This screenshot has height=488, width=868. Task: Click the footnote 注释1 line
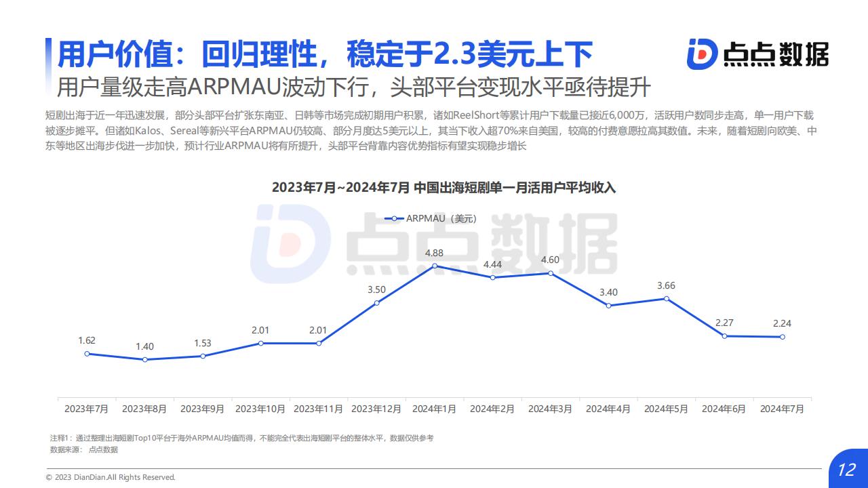[x=242, y=438]
